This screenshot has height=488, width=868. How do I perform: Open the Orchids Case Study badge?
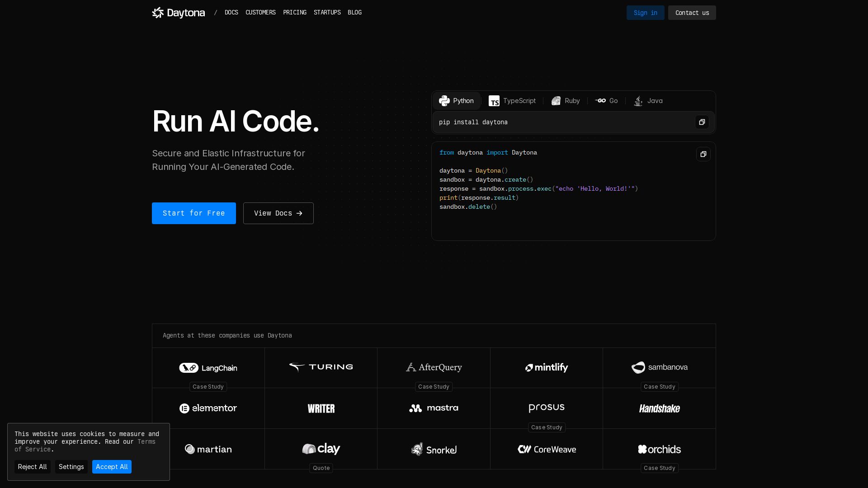coord(660,468)
